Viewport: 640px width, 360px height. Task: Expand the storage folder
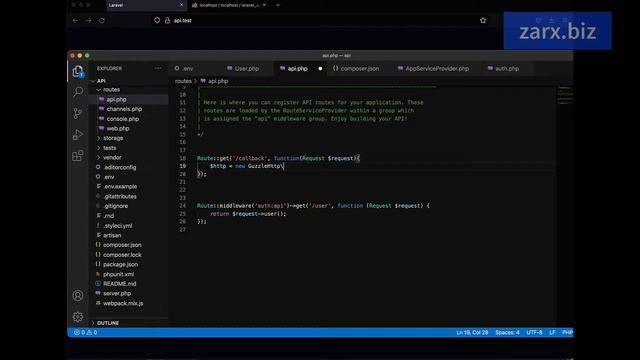point(99,138)
